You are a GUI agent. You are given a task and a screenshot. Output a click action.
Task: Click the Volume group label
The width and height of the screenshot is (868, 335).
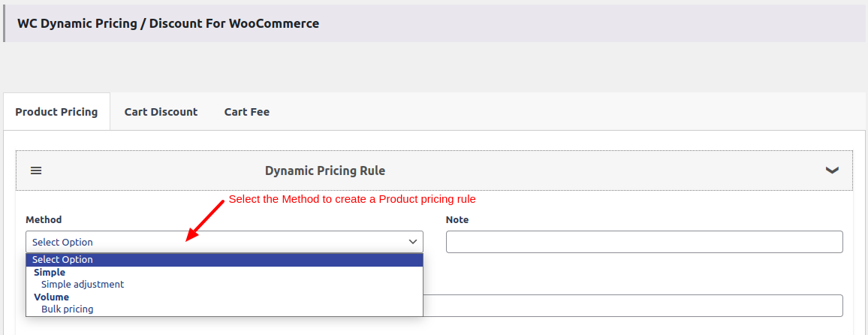52,297
